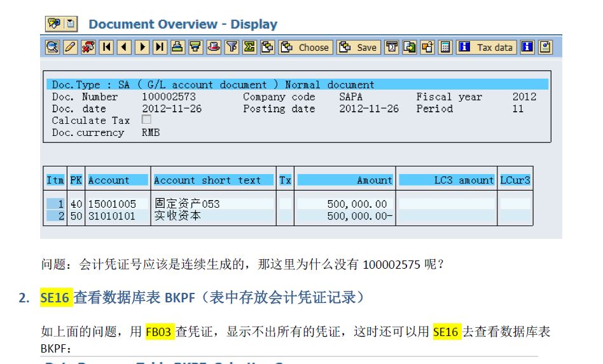
Task: Click the orange squares layout icon
Action: pyautogui.click(x=427, y=47)
